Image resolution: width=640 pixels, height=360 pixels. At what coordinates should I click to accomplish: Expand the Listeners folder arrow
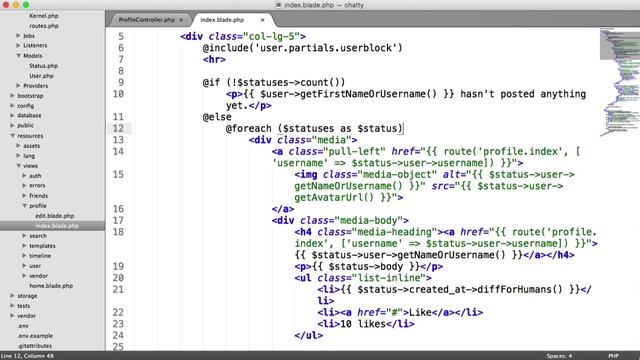[x=18, y=45]
